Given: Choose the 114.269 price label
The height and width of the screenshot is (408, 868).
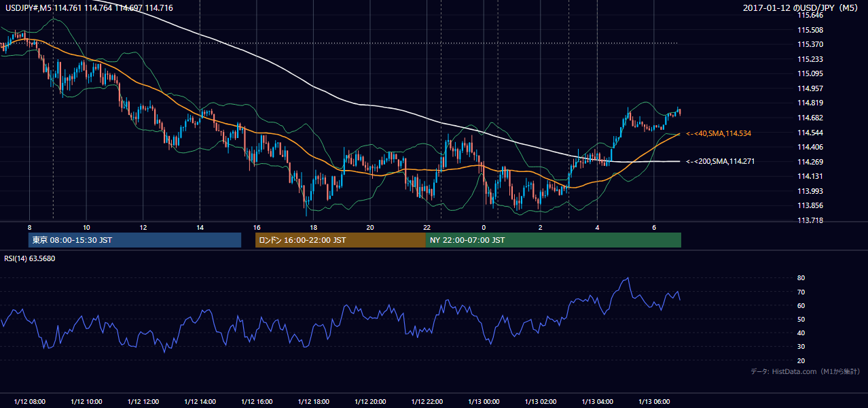Looking at the screenshot, I should coord(810,162).
